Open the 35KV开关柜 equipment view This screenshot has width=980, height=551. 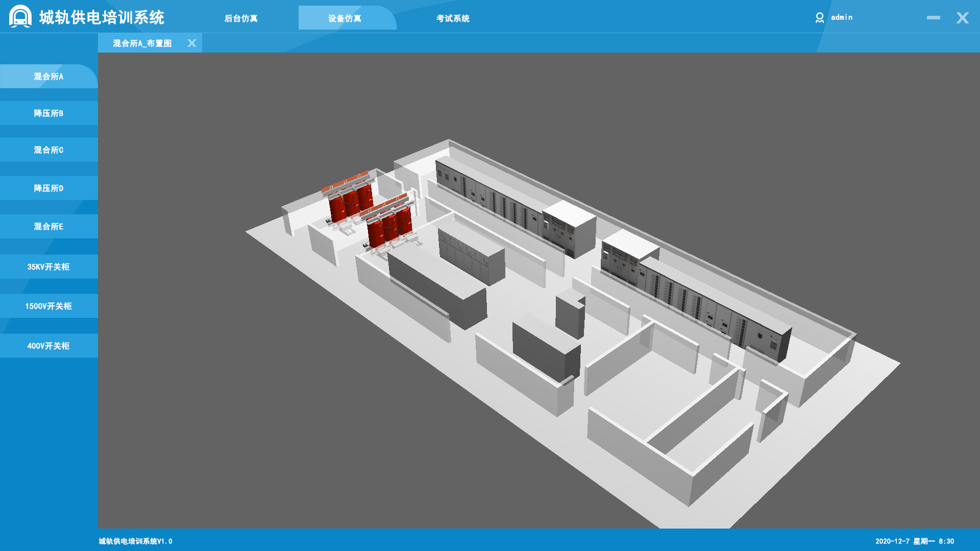pyautogui.click(x=48, y=267)
